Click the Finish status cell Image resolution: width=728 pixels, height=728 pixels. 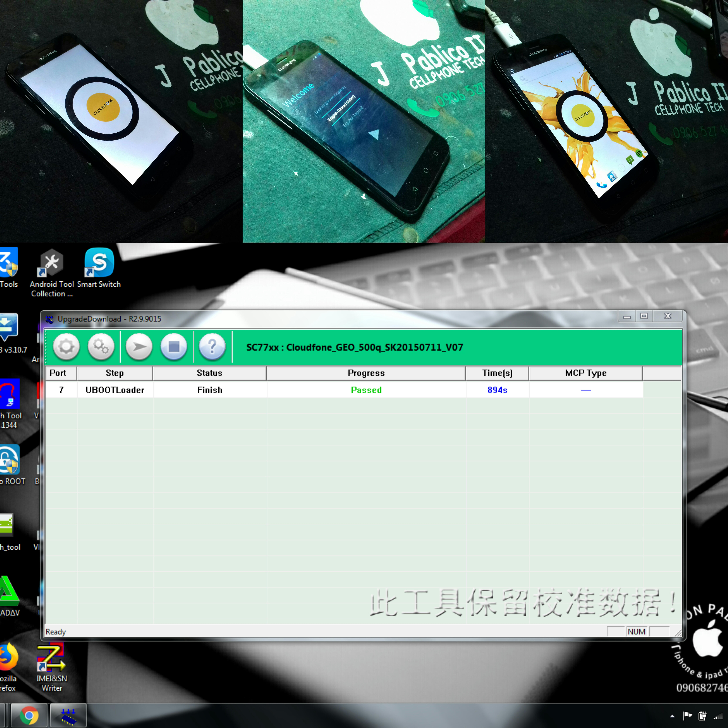[x=210, y=390]
